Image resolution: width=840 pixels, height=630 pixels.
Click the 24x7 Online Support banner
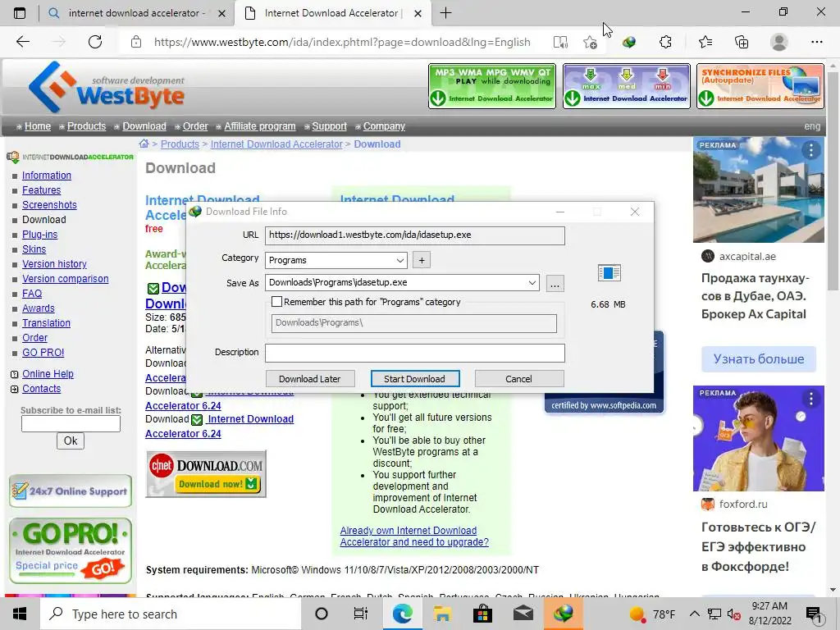(71, 491)
